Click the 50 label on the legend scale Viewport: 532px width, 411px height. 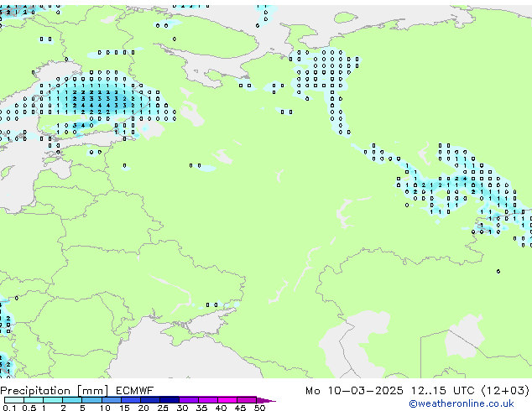260,408
